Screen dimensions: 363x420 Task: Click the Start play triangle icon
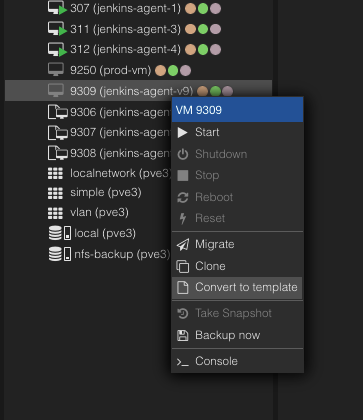coord(182,132)
